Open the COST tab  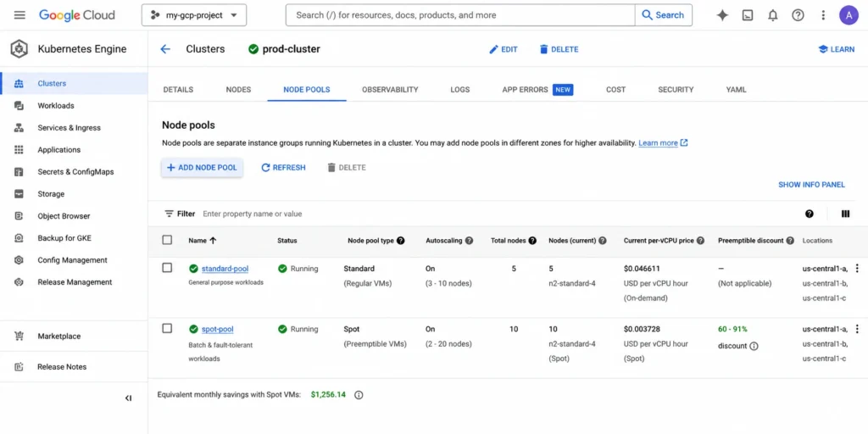pyautogui.click(x=615, y=90)
